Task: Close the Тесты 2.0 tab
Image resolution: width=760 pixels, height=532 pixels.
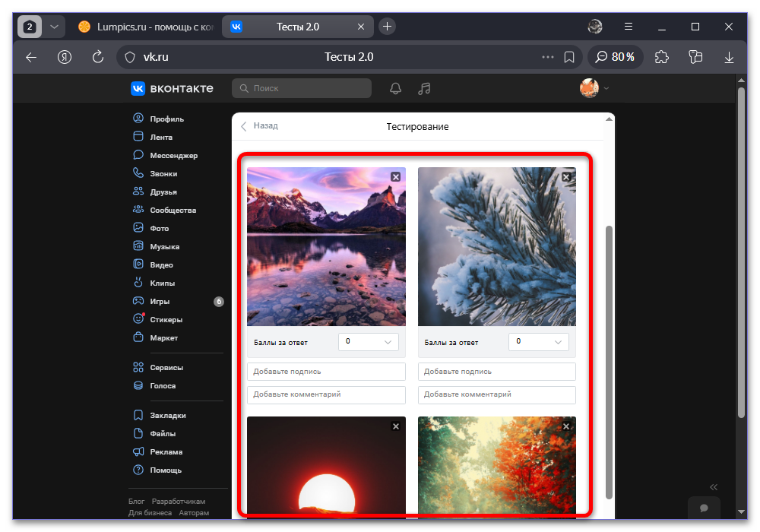Action: [x=360, y=27]
